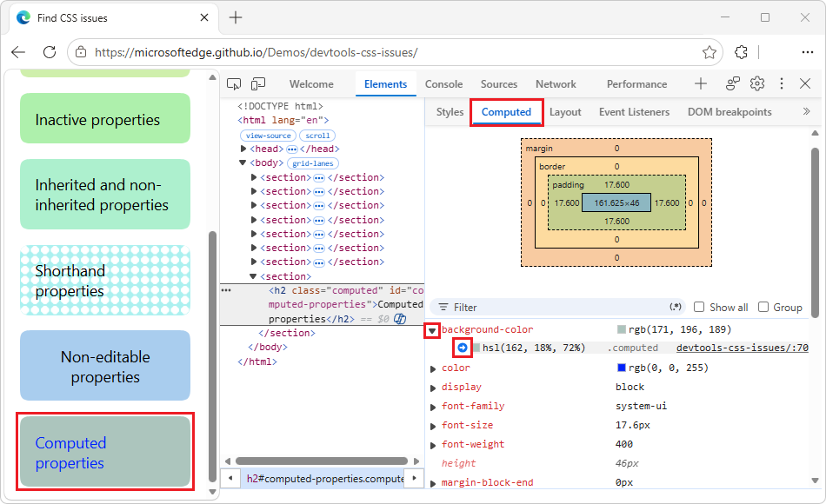Viewport: 826px width, 504px height.
Task: Open the devtools-css-issues/:70 source link
Action: click(743, 348)
